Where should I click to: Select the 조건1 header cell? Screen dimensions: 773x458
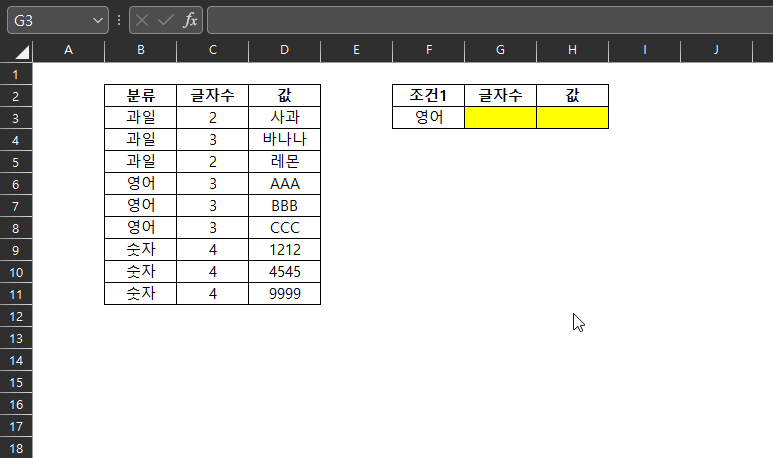point(428,96)
